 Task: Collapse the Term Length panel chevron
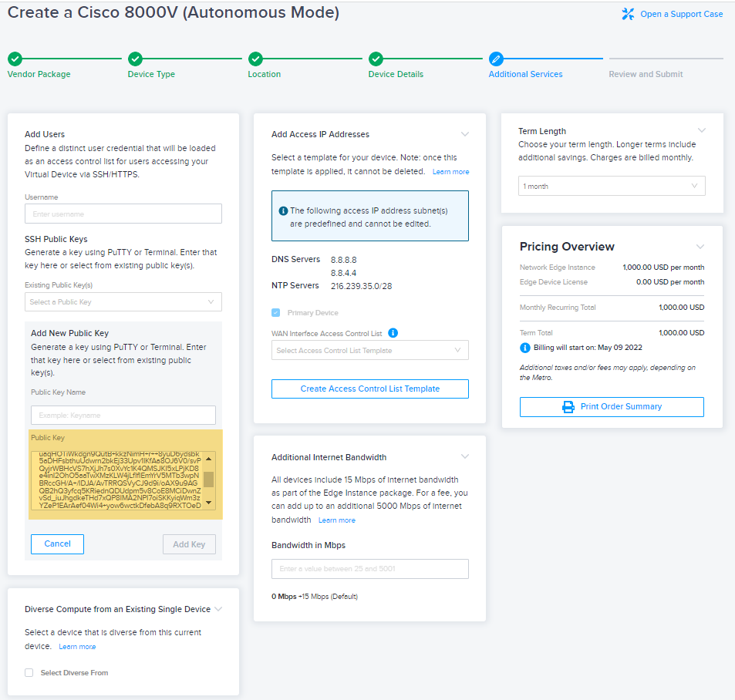pyautogui.click(x=702, y=130)
